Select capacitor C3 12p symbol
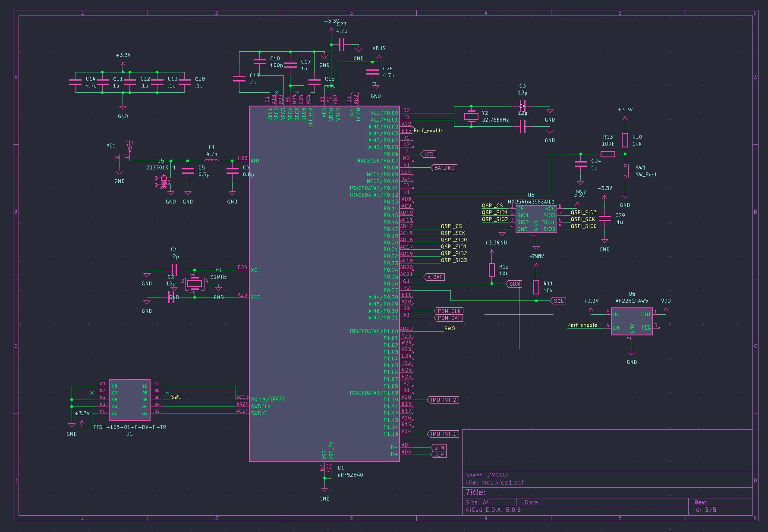This screenshot has width=768, height=532. (522, 106)
